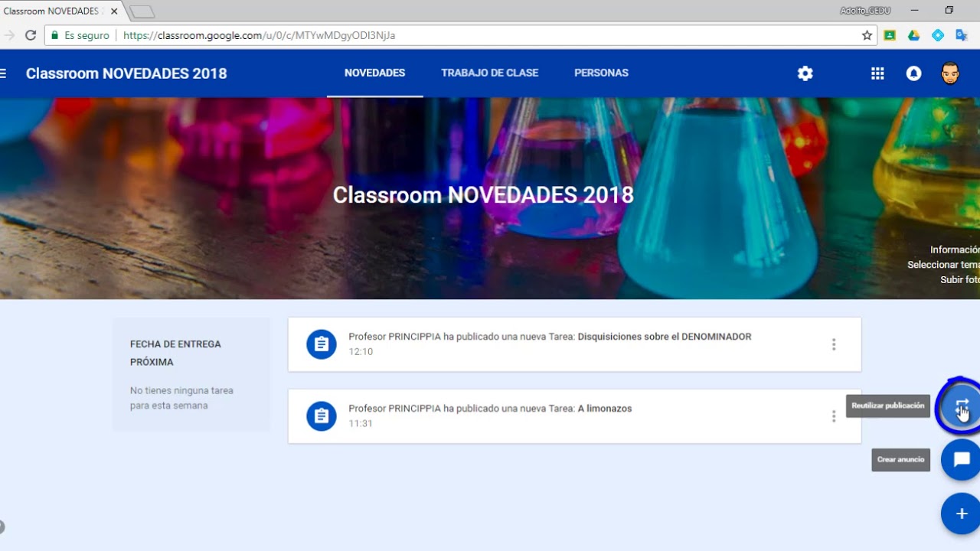Image resolution: width=980 pixels, height=551 pixels.
Task: Click the Classroom NOVEDADES 2018 header title
Action: tap(126, 73)
